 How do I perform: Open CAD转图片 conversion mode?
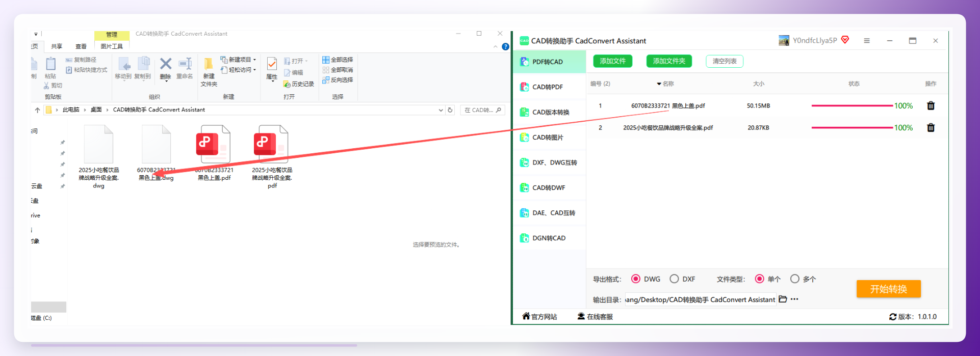pos(550,138)
